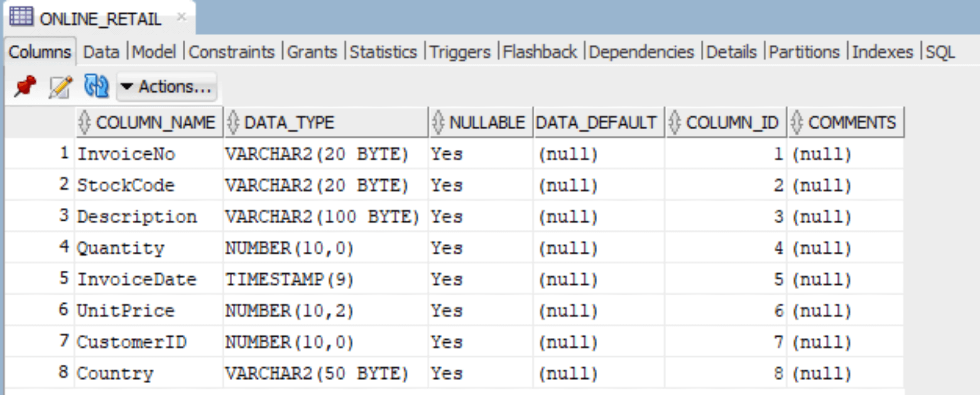Click the sort icon on COLUMN_ID header
The height and width of the screenshot is (395, 980).
point(676,122)
